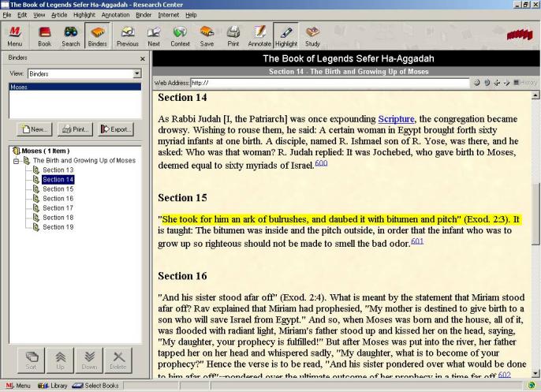Open the Highlight menu
541x392 pixels.
coord(84,15)
